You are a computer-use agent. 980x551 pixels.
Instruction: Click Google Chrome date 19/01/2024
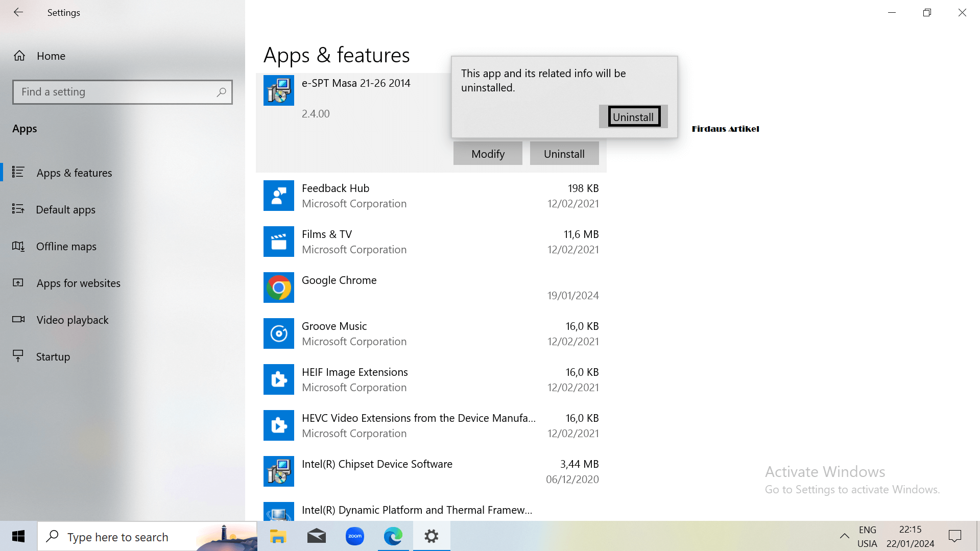573,295
